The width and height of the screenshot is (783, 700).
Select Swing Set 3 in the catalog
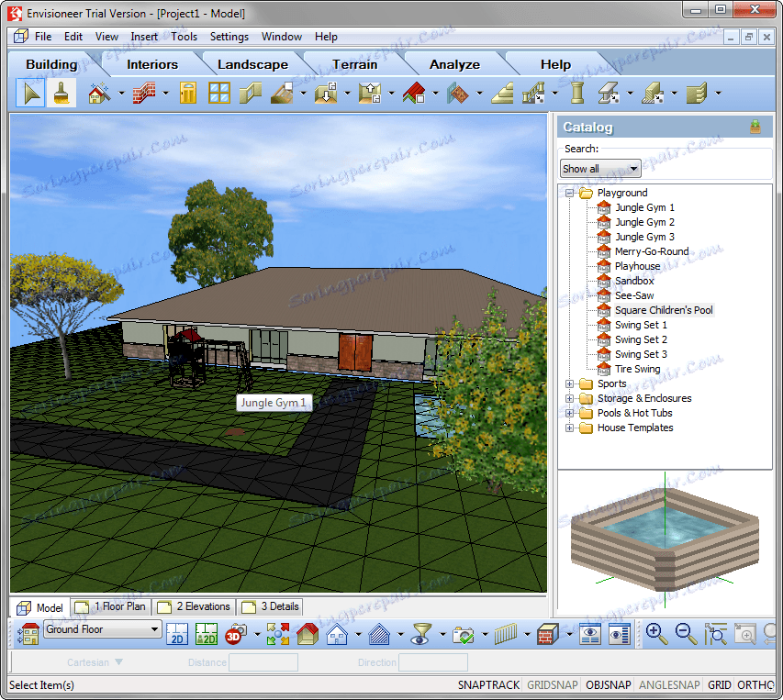pyautogui.click(x=641, y=354)
